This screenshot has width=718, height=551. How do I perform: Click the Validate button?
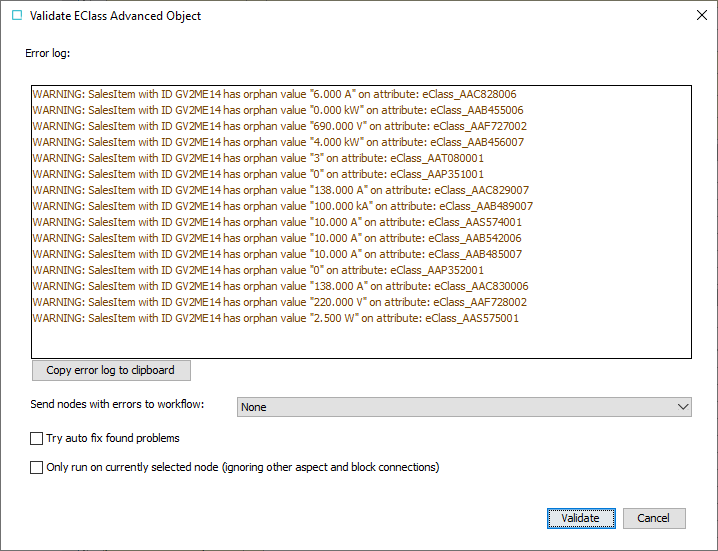coord(580,518)
